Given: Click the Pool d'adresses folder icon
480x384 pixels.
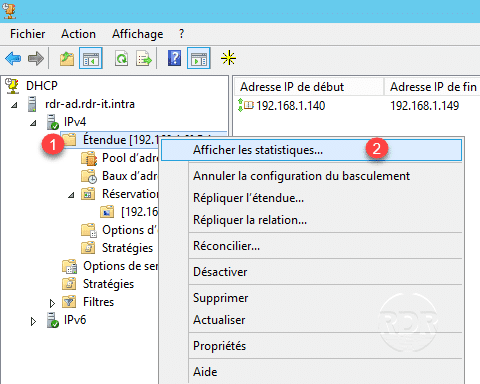Looking at the screenshot, I should pos(89,158).
